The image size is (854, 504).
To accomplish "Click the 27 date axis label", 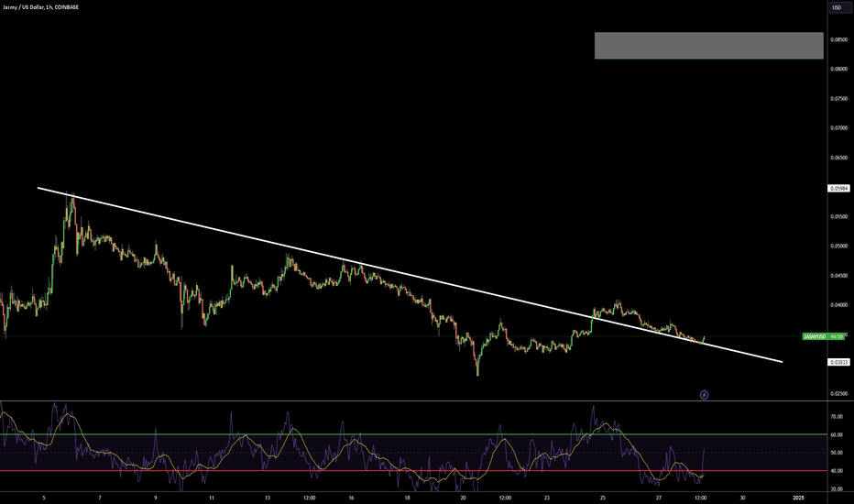I will pos(659,498).
